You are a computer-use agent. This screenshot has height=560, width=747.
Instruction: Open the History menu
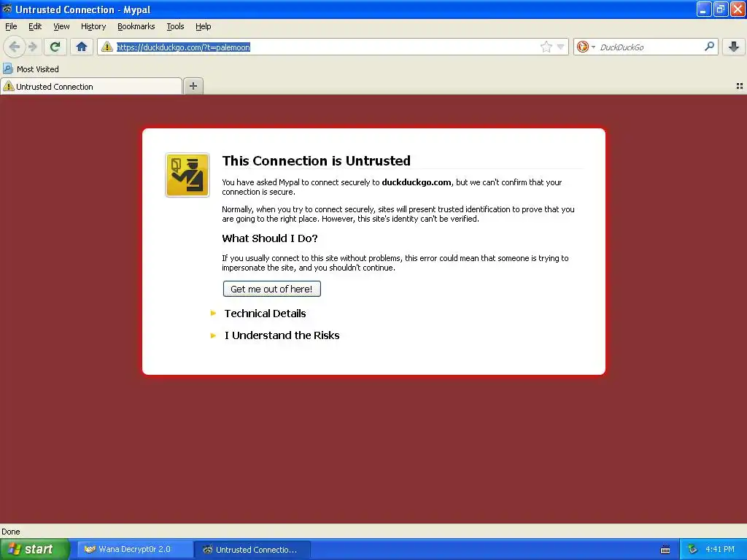pos(93,26)
